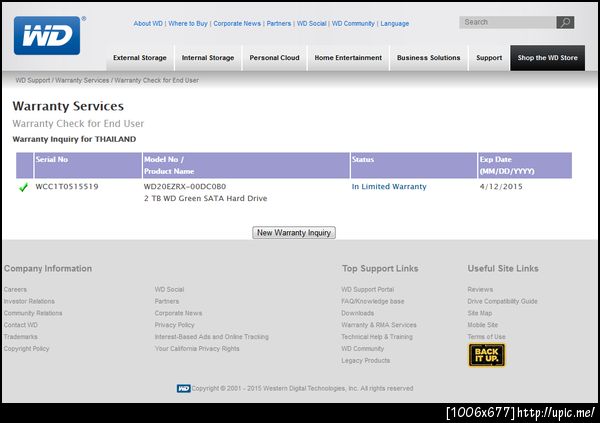Click the search magnifier button

pyautogui.click(x=565, y=23)
